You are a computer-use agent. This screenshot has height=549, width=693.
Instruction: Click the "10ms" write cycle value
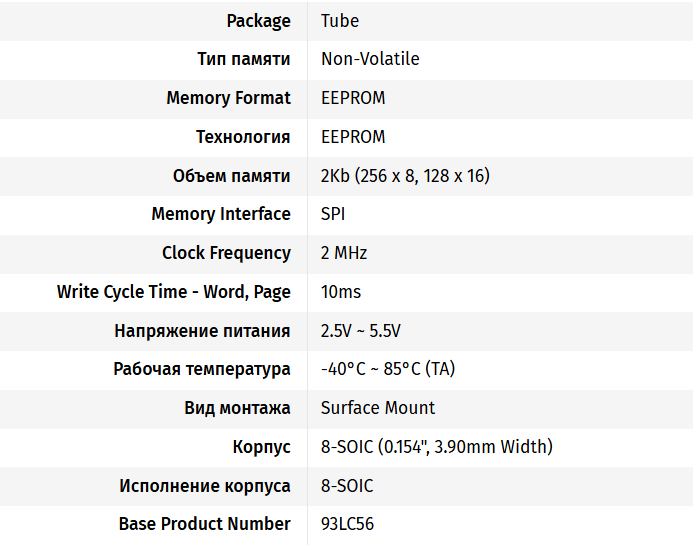coord(341,292)
